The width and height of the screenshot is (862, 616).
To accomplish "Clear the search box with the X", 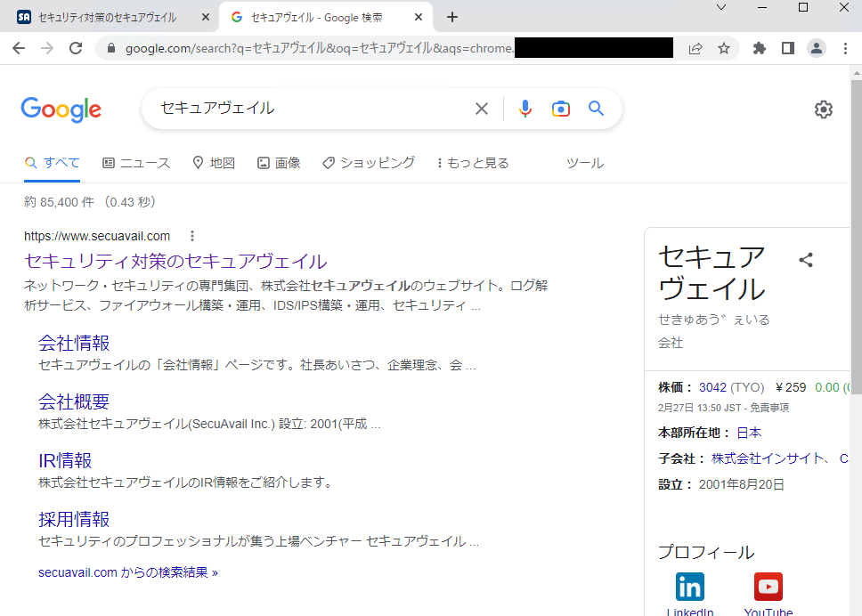I will [x=482, y=109].
